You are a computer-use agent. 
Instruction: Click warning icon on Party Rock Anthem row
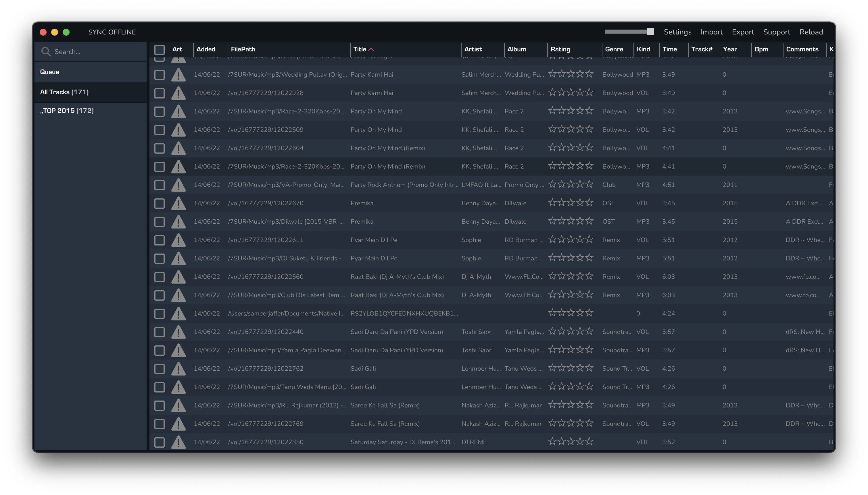[x=178, y=185]
